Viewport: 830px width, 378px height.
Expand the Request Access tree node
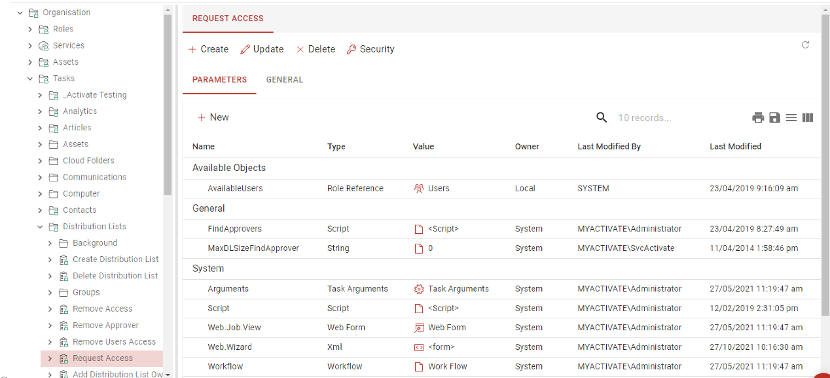(x=50, y=358)
